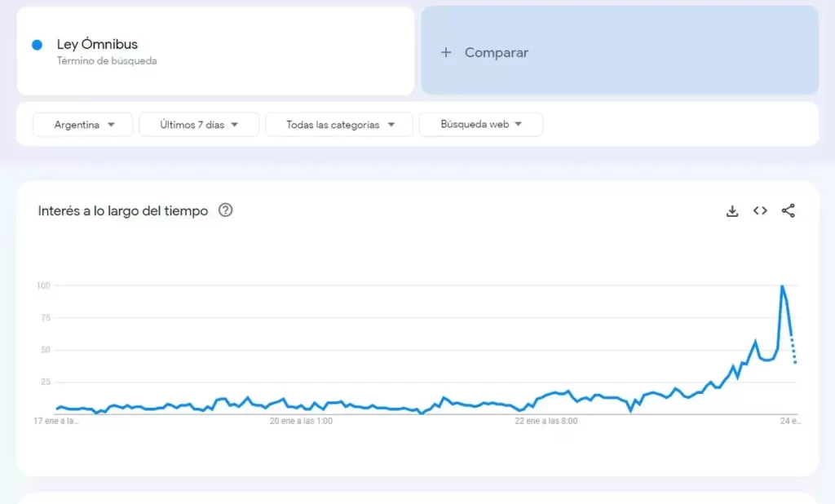Screen dimensions: 835x504
Task: Change the Búsqueda web search type
Action: pos(480,125)
